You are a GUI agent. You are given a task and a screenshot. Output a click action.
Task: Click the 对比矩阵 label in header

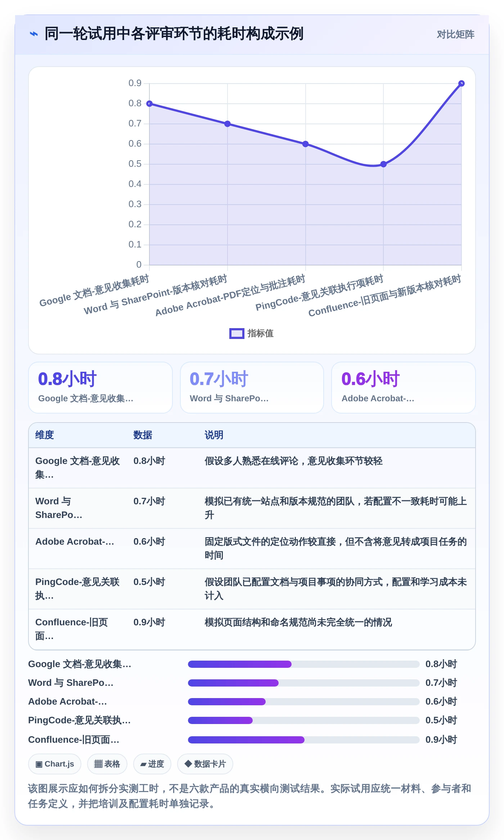click(x=455, y=35)
